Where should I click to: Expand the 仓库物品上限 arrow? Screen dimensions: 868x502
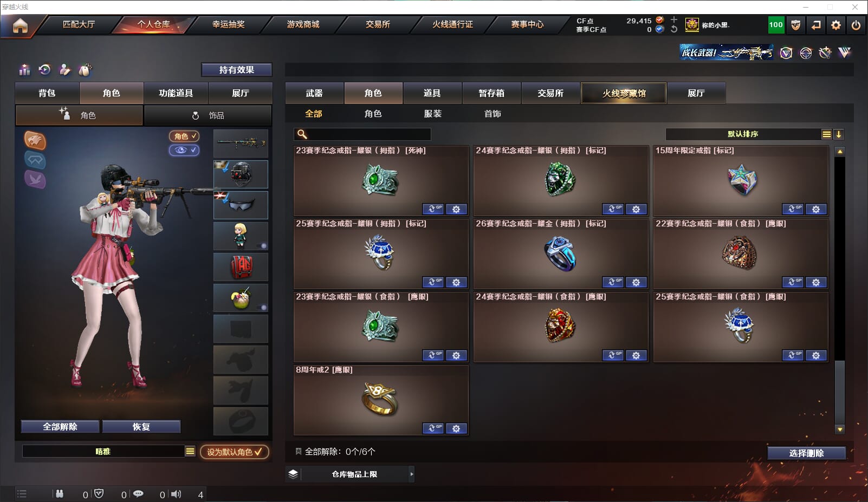(x=412, y=474)
